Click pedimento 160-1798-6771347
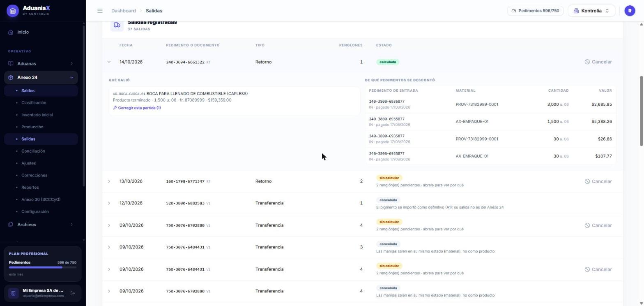Screen dimensions: 644x306 185,181
